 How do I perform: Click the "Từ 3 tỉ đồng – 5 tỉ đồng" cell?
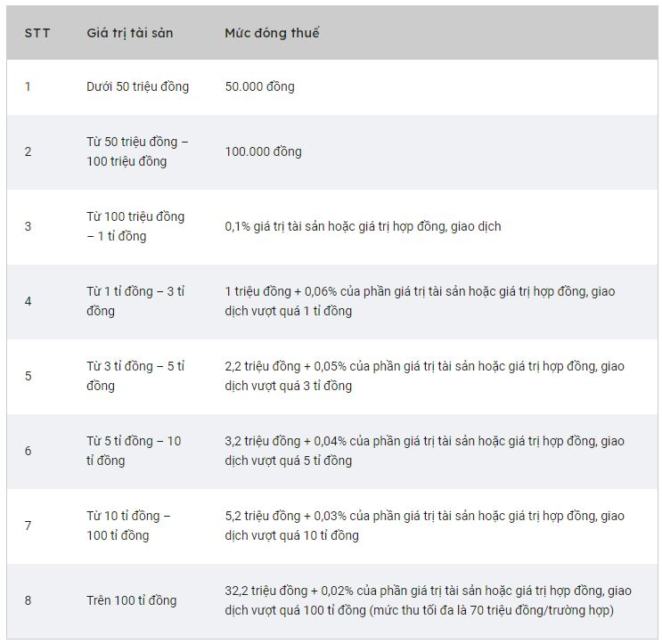click(135, 376)
